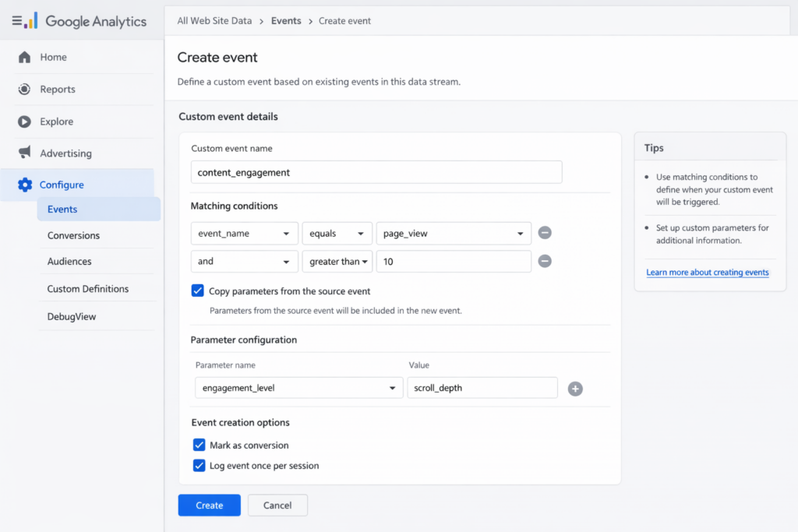Screen dimensions: 798x532
Task: Disable Mark as conversion
Action: [x=197, y=446]
